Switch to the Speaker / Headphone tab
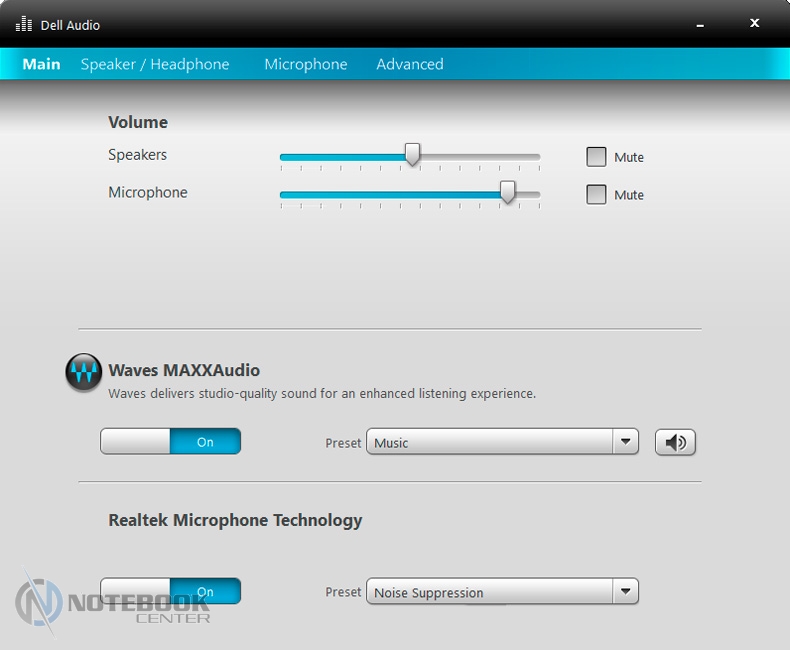The image size is (790, 650). (x=155, y=64)
